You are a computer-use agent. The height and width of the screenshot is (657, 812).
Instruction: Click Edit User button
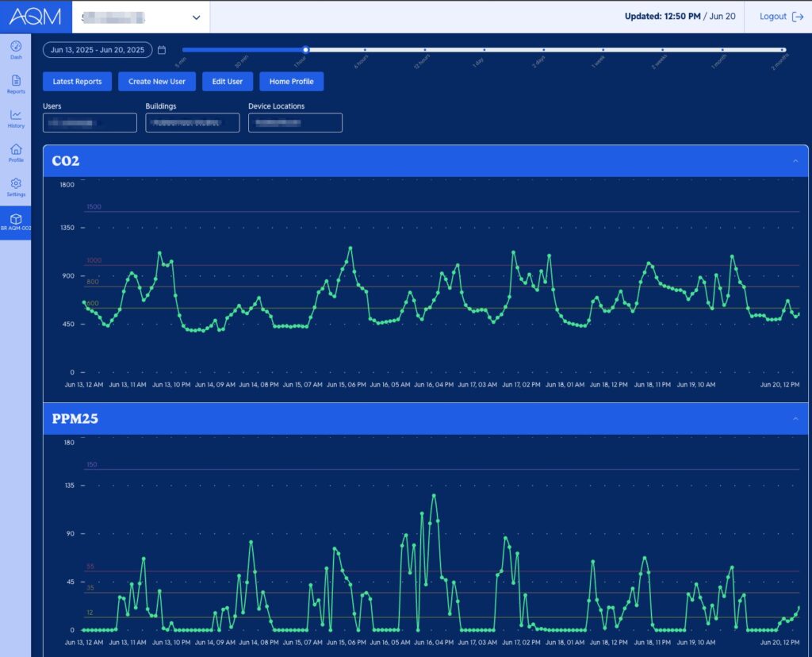click(228, 82)
